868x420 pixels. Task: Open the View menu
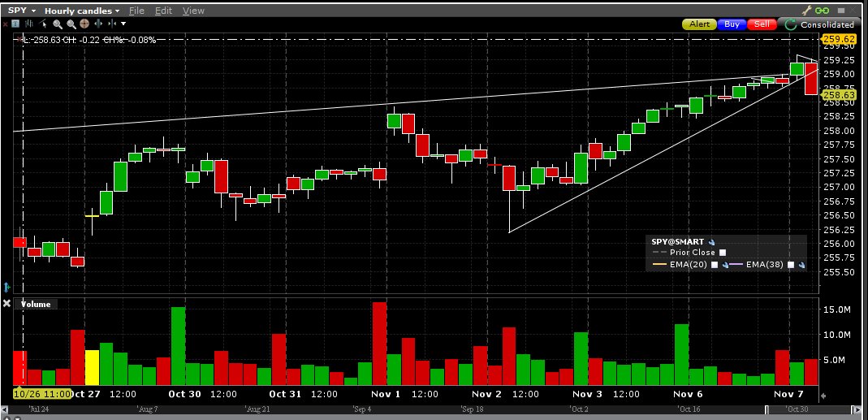[x=193, y=11]
